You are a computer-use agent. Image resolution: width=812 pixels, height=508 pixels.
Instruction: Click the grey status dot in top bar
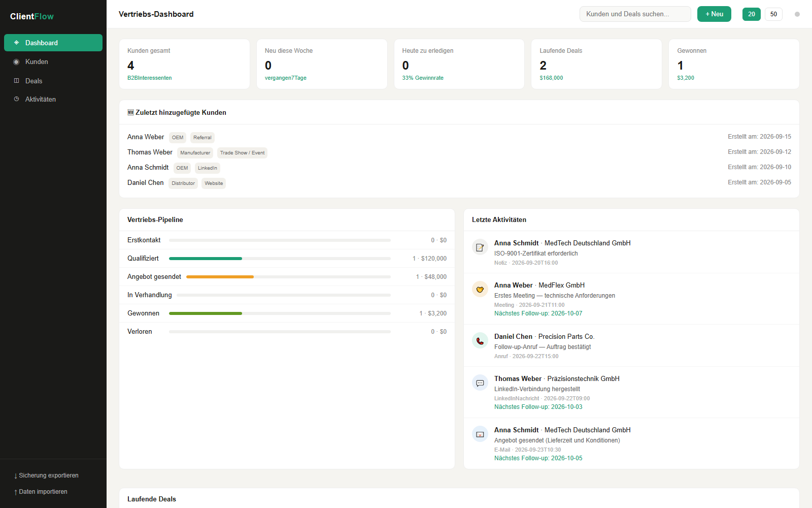[x=797, y=14]
